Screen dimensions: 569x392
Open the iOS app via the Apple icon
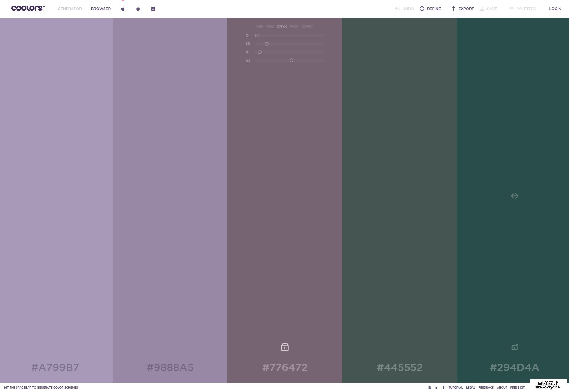click(123, 9)
